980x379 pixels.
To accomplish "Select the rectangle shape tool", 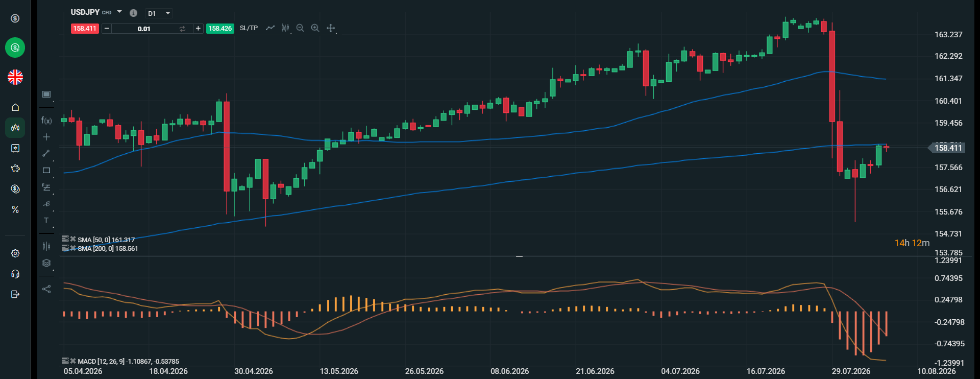I will (x=46, y=171).
